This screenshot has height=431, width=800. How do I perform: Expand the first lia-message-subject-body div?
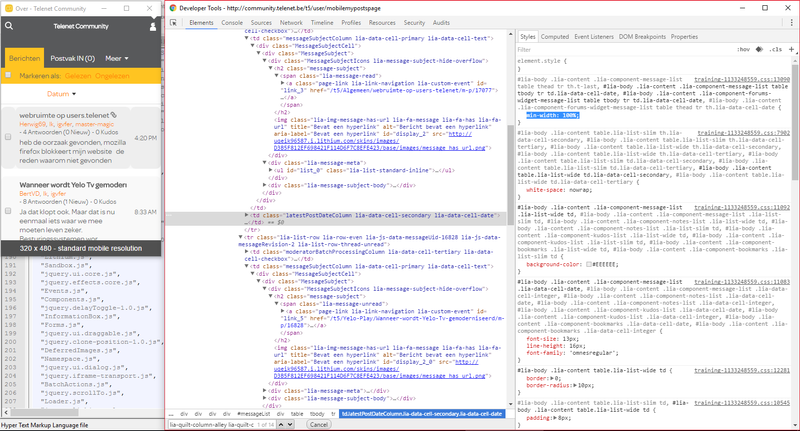point(265,185)
